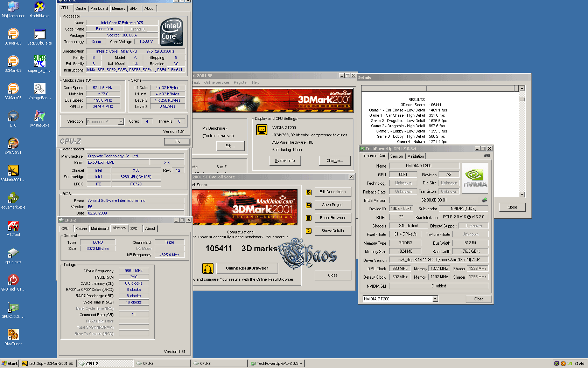Viewport: 588px width, 368px height.
Task: Click the GPU-Z BIOS save chip icon
Action: [x=484, y=200]
